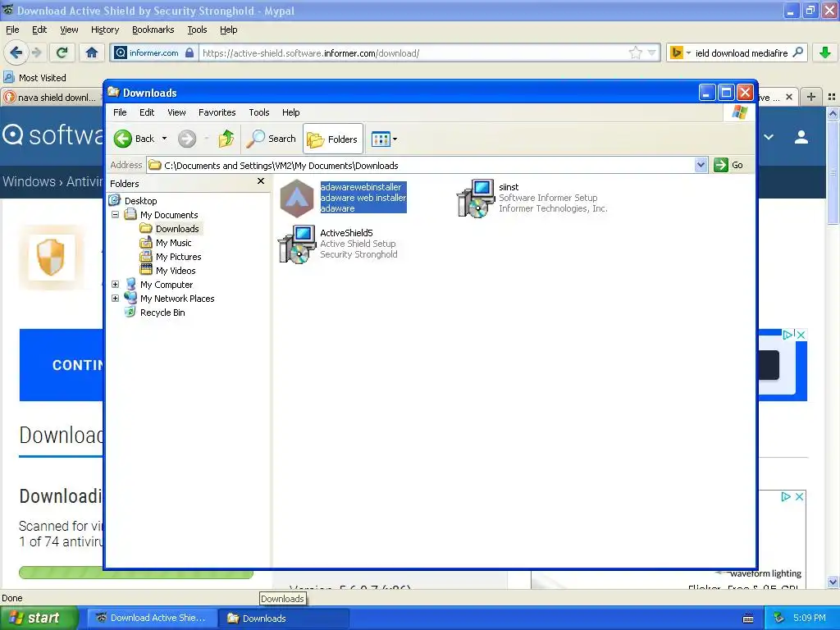Image resolution: width=840 pixels, height=630 pixels.
Task: Click the Windows breadcrumb link
Action: click(x=29, y=181)
